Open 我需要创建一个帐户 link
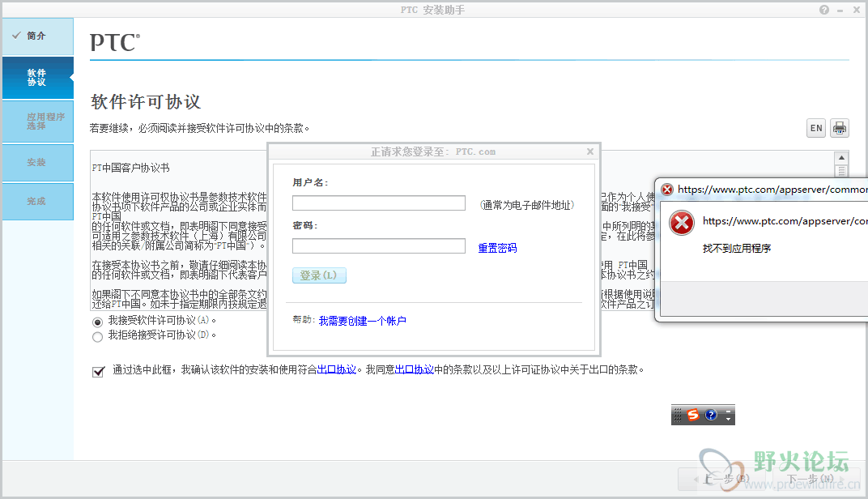 click(362, 321)
